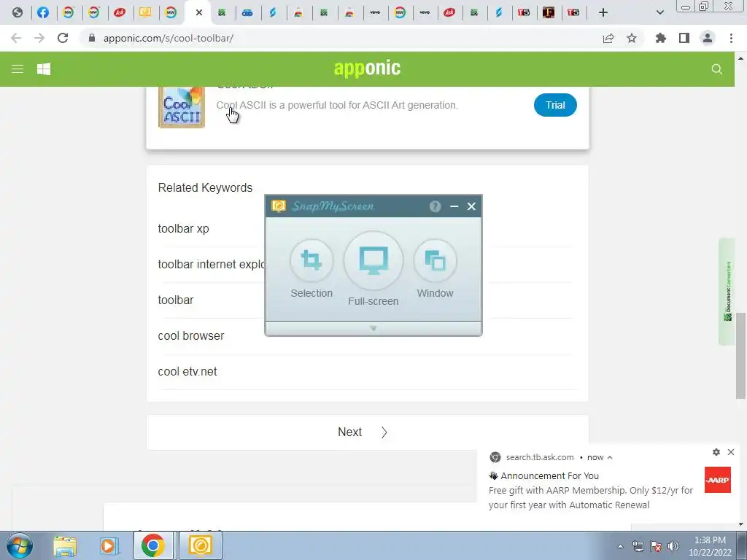This screenshot has width=747, height=560.
Task: Open a new browser tab
Action: click(x=603, y=12)
